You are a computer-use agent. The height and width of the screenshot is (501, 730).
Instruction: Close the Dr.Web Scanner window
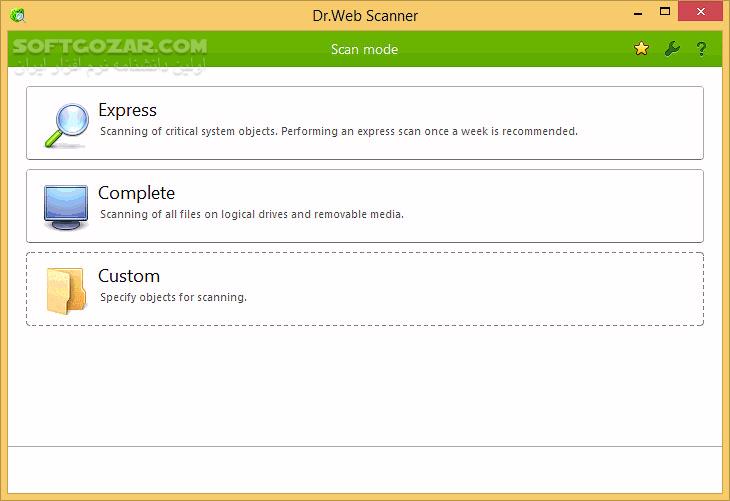click(x=700, y=12)
